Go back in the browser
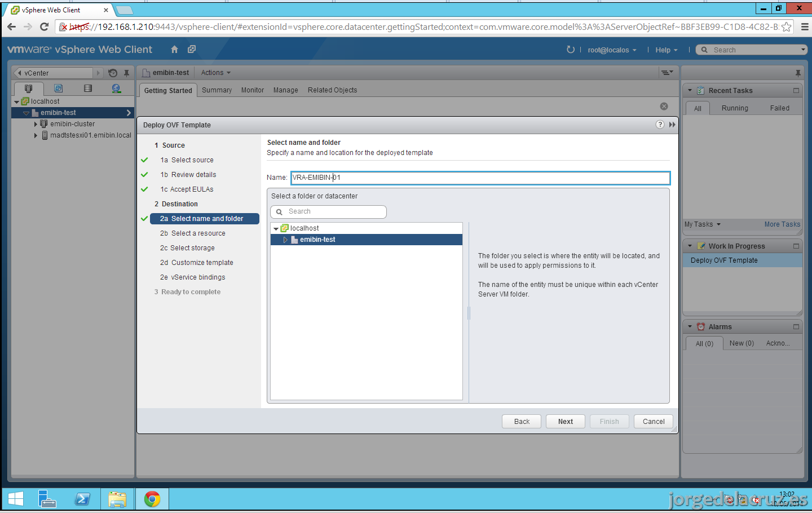 11,26
